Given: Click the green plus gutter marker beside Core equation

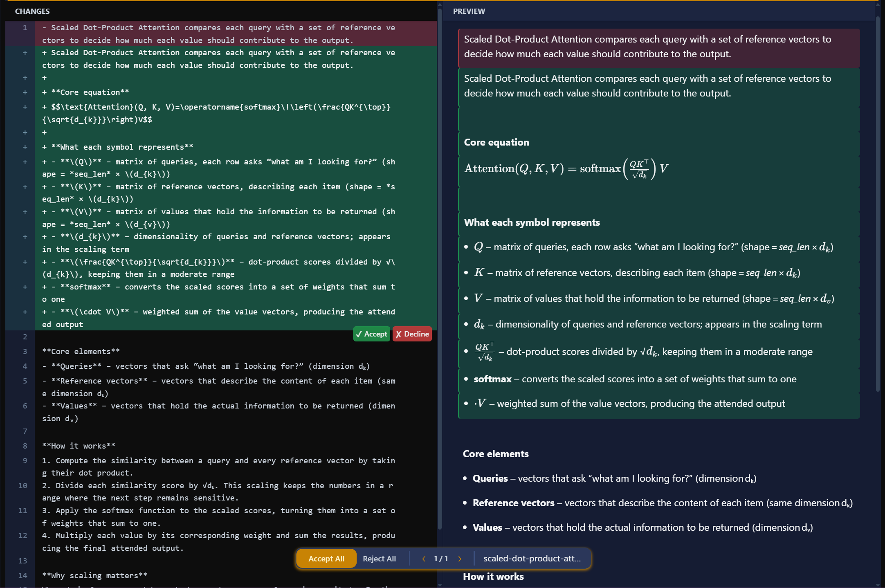Looking at the screenshot, I should (25, 92).
